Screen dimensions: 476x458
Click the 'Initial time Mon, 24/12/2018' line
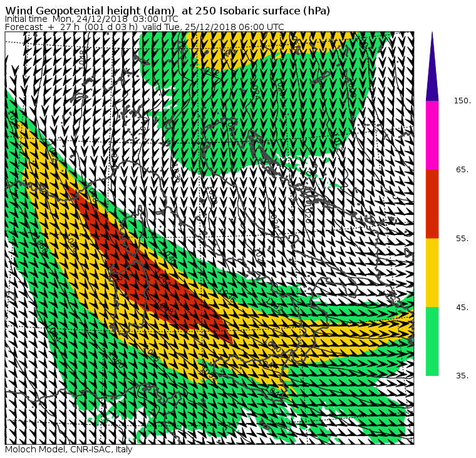point(91,19)
